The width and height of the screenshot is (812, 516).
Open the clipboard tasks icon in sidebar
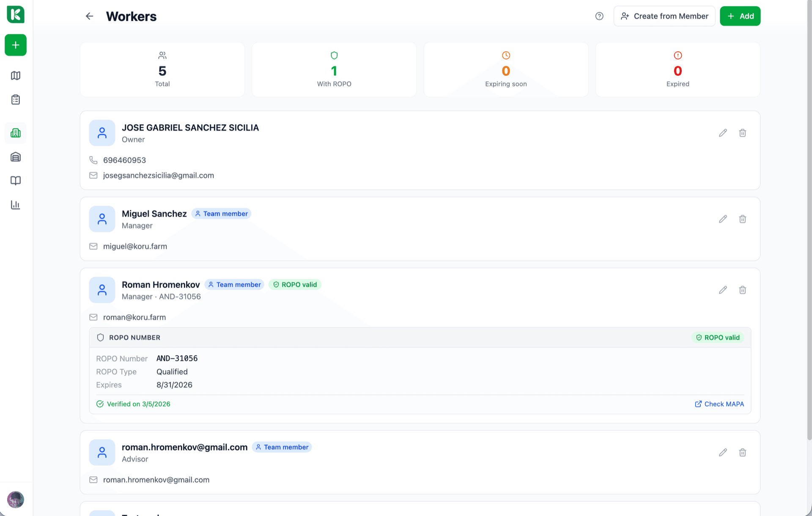point(16,100)
